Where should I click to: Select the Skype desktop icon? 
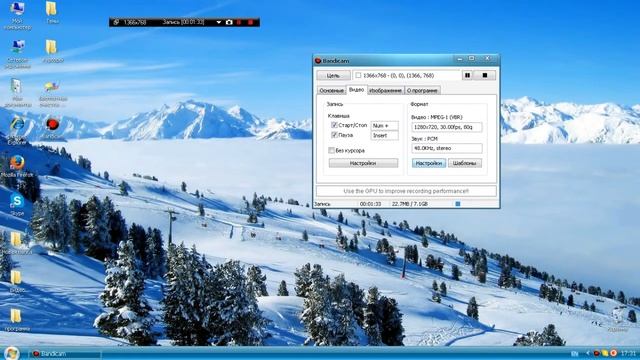[17, 205]
